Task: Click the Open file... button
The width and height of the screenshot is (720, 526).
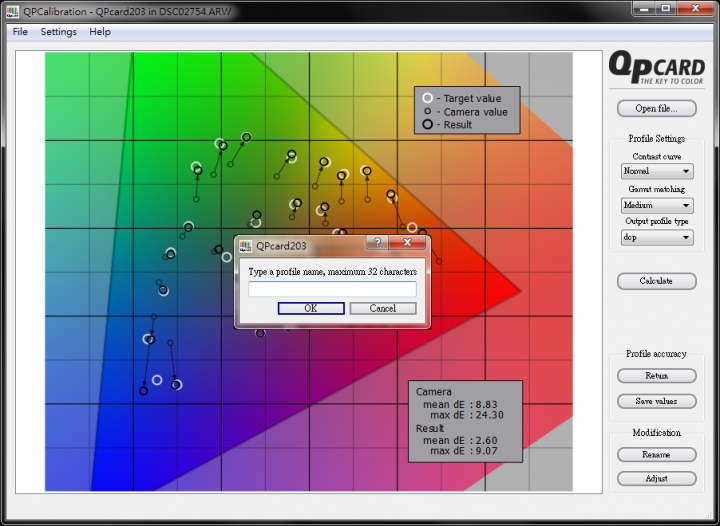Action: [656, 108]
